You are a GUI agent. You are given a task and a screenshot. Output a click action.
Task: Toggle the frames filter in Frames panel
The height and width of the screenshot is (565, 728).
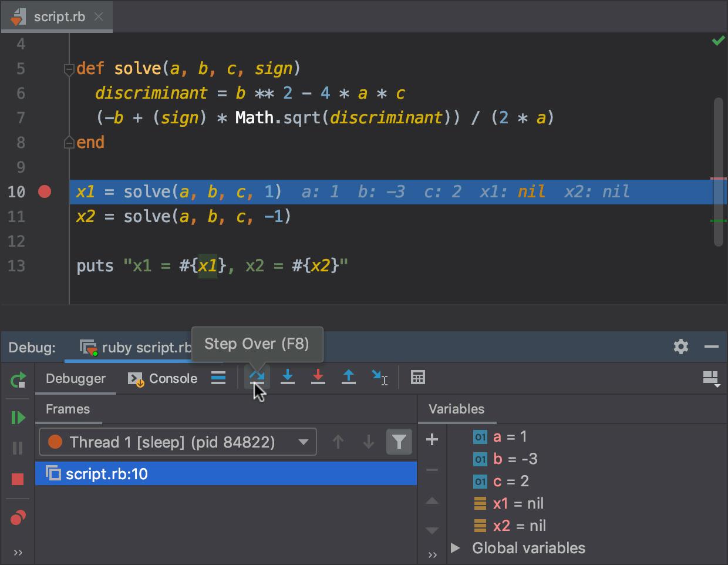point(399,442)
